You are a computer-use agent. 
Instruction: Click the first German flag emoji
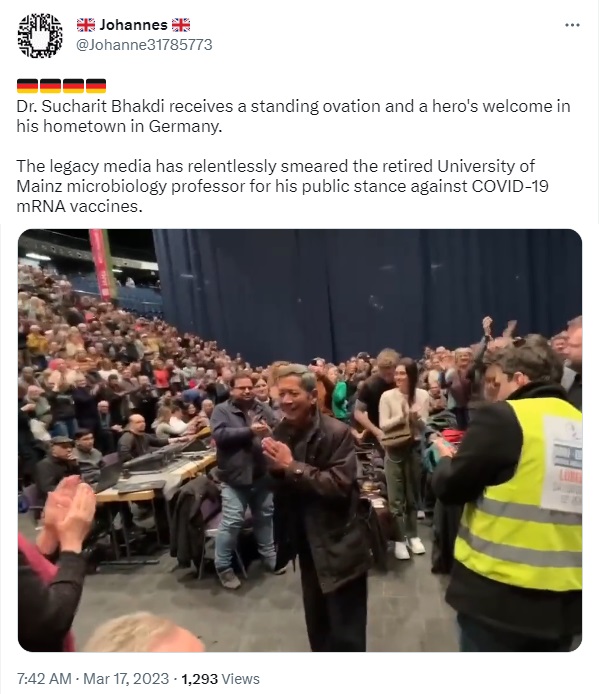(27, 86)
